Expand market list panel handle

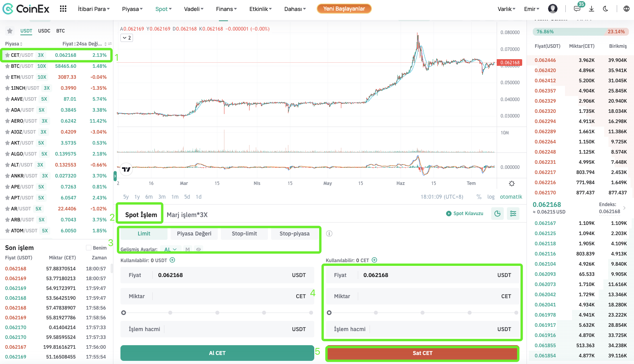(115, 176)
